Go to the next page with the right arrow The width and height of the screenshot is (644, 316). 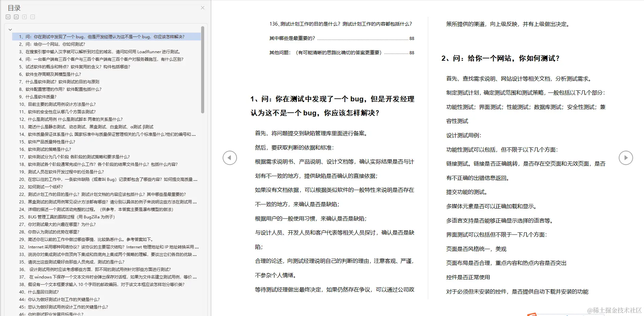(626, 158)
